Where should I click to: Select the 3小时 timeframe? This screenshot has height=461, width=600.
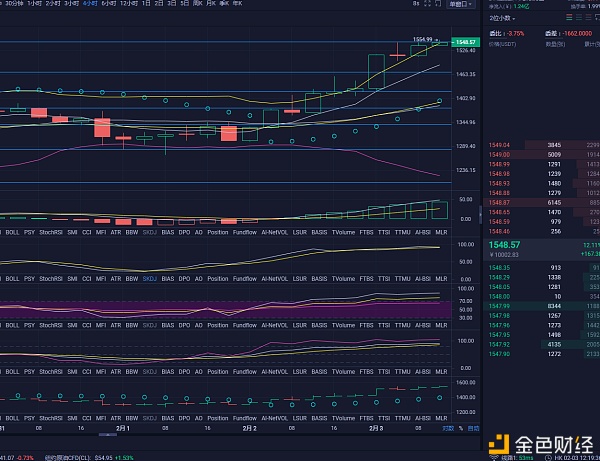pos(72,3)
